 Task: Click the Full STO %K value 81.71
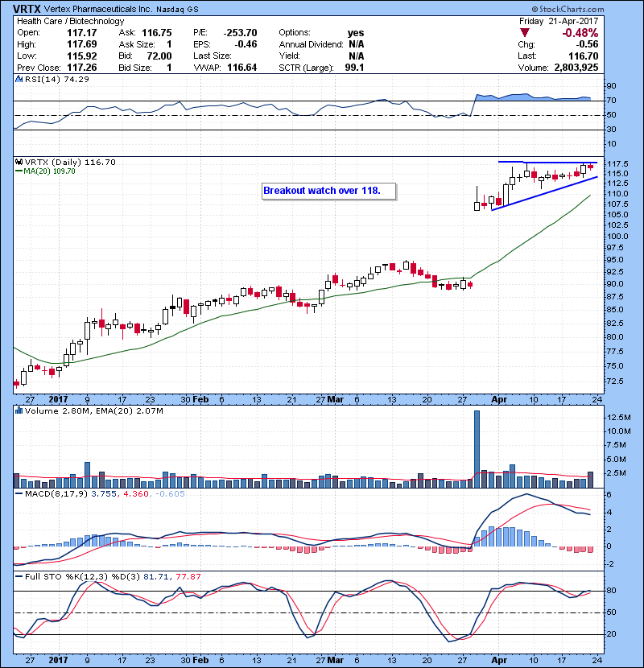pyautogui.click(x=156, y=576)
